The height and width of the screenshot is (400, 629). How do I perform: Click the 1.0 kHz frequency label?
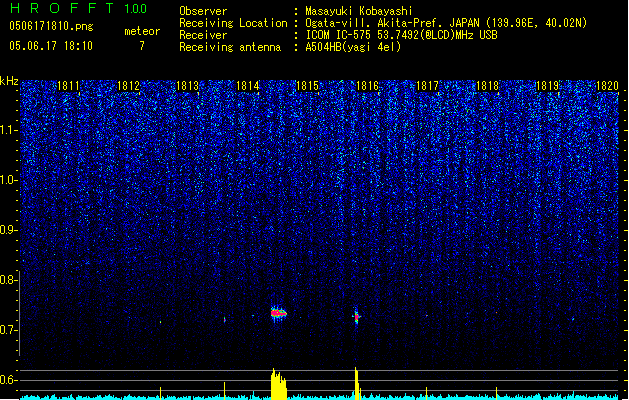coord(9,180)
